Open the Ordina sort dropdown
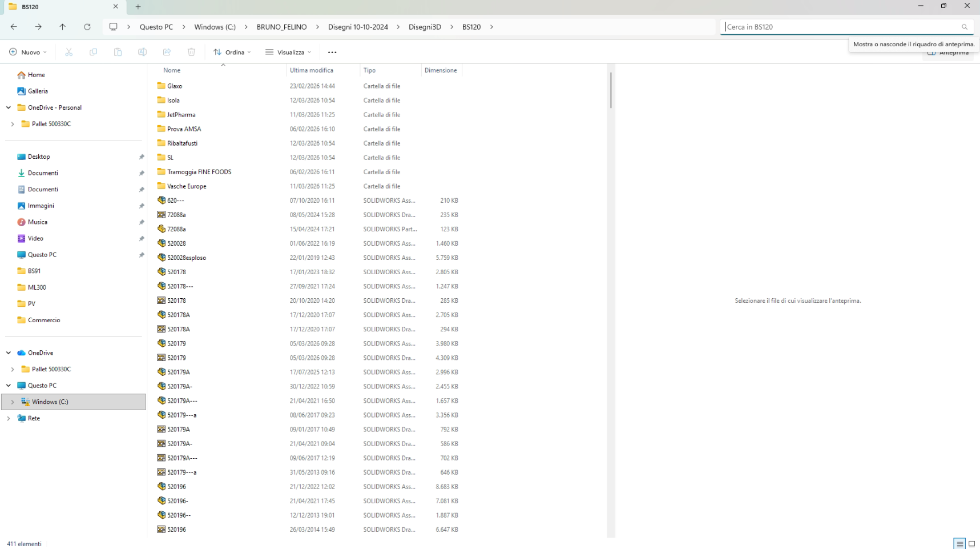The image size is (980, 549). click(x=232, y=52)
